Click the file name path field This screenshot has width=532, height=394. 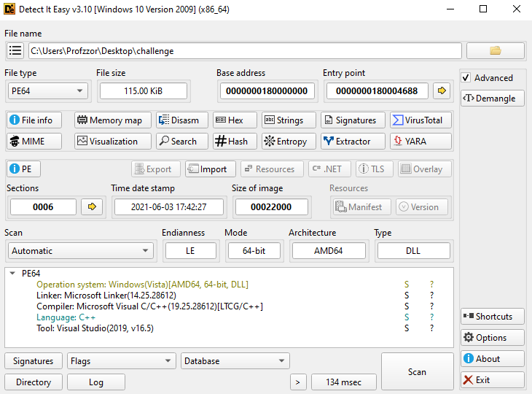245,51
